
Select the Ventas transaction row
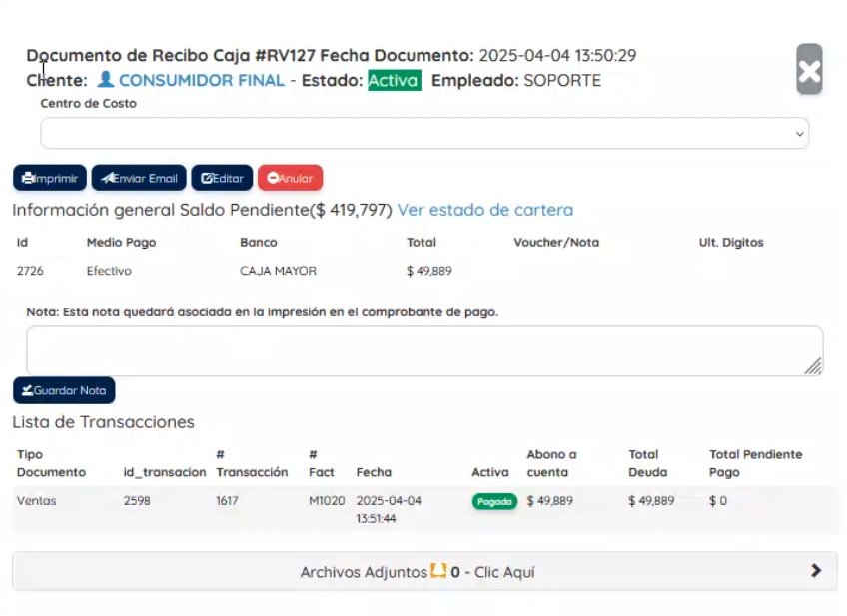coord(37,501)
